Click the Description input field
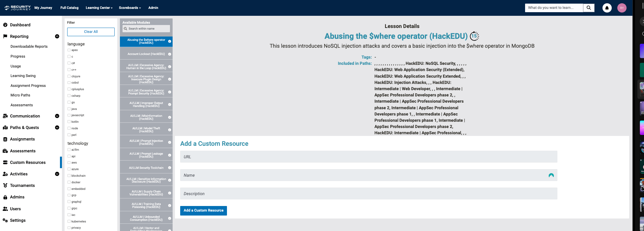The height and width of the screenshot is (231, 644). (x=369, y=193)
